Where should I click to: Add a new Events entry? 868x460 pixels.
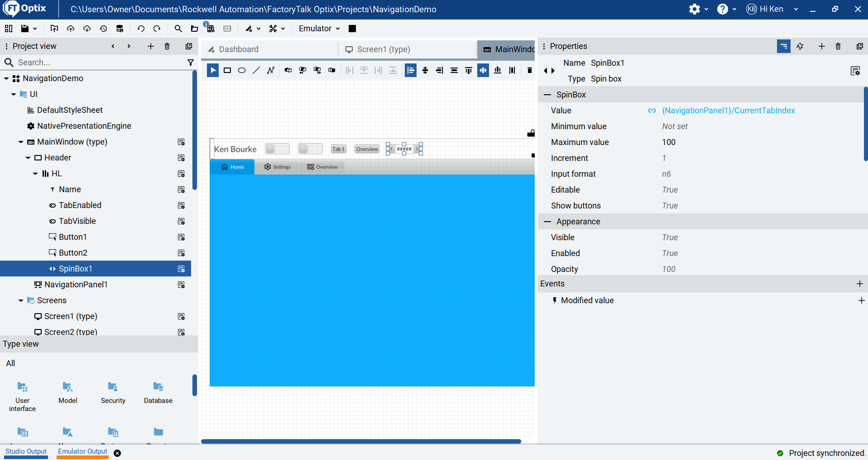click(860, 284)
